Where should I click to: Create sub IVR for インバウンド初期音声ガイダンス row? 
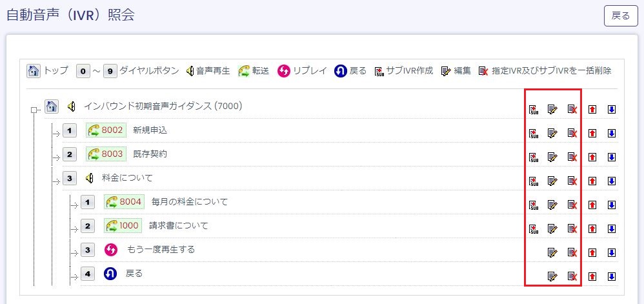point(533,109)
